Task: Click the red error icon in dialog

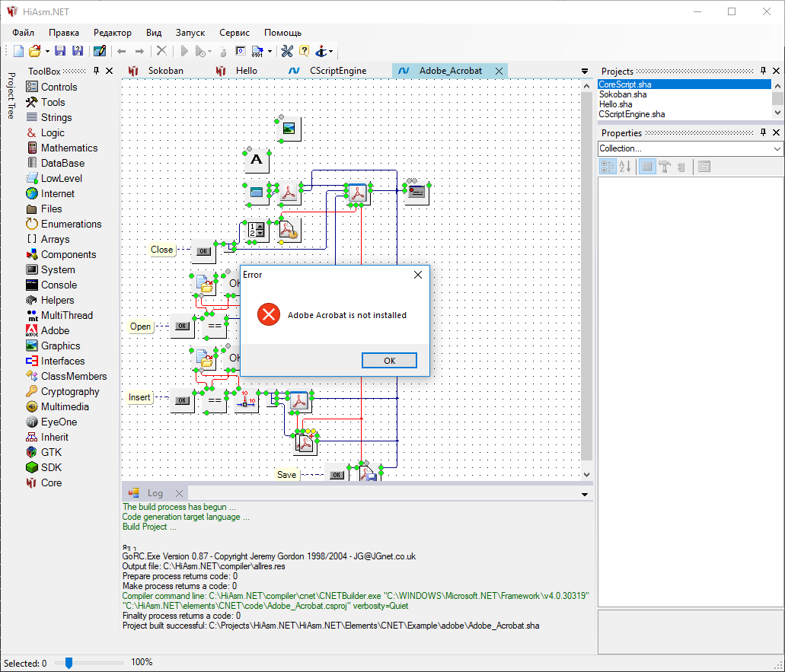Action: coord(268,314)
